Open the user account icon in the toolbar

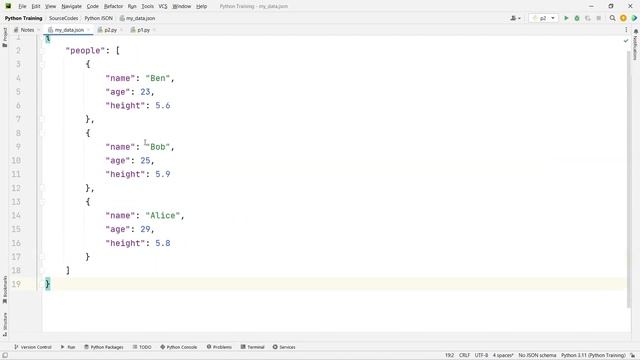point(515,18)
